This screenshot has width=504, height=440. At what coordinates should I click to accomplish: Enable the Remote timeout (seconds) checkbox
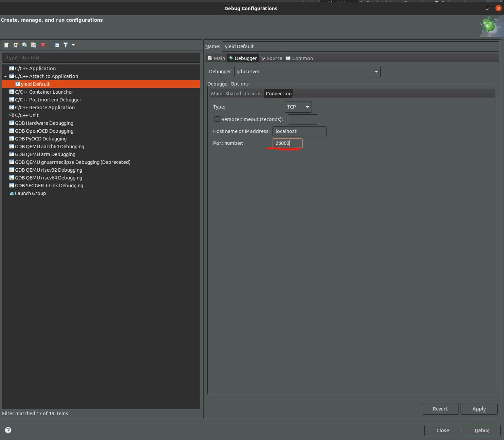point(217,119)
